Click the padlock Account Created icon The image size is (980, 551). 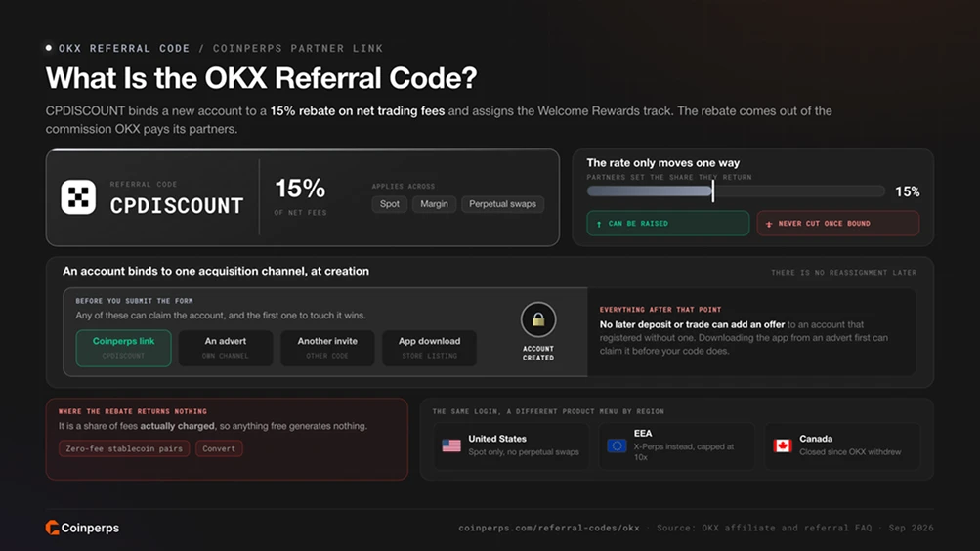[x=538, y=319]
